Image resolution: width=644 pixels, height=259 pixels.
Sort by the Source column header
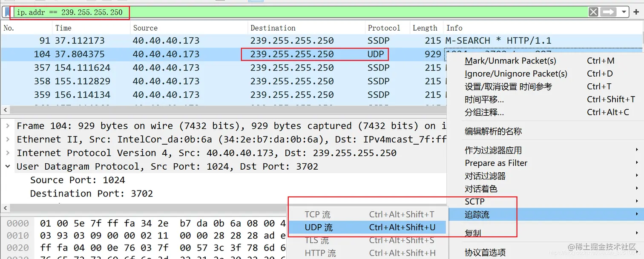189,28
